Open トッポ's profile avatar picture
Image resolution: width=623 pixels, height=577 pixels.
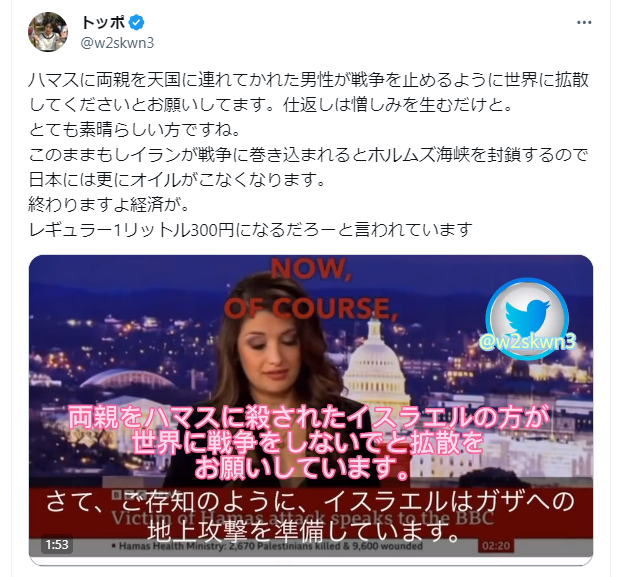[x=48, y=32]
